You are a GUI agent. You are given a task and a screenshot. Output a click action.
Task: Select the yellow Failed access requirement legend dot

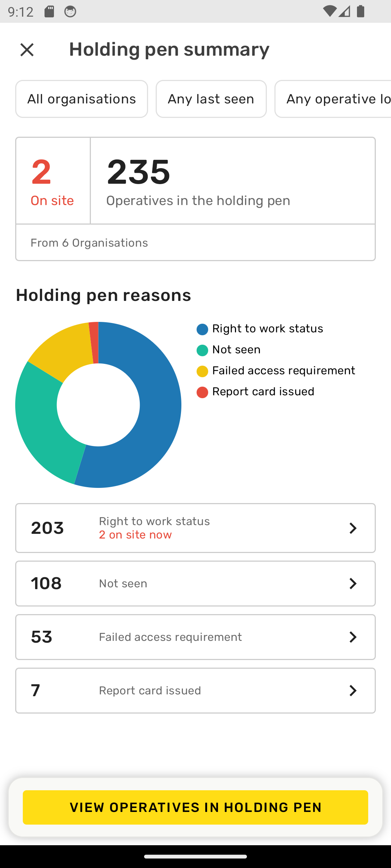202,371
